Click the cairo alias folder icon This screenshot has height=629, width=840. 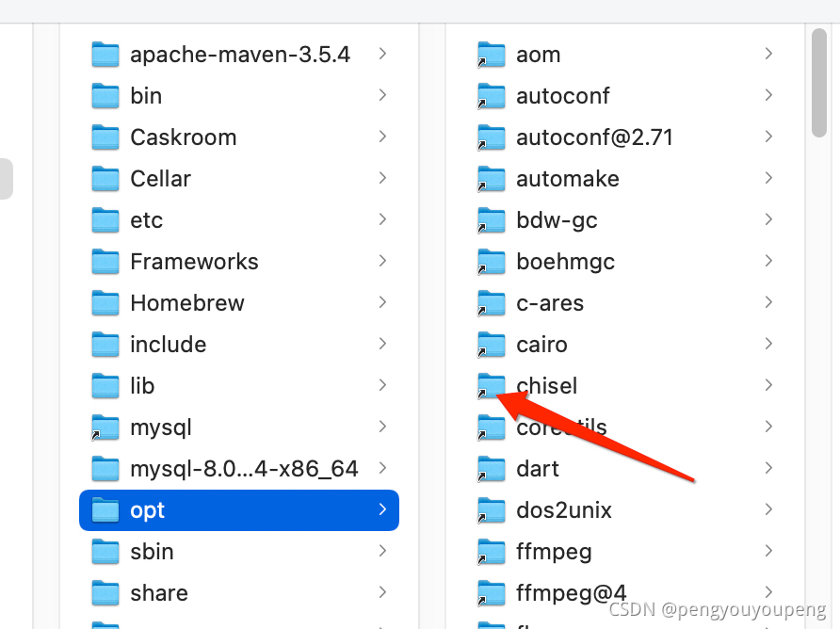[492, 344]
